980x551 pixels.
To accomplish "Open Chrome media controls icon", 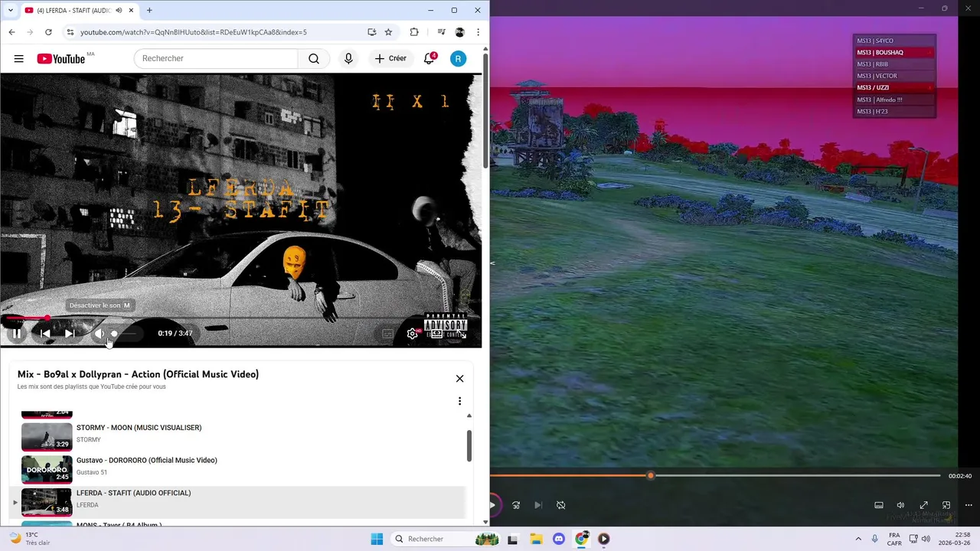I will click(x=441, y=32).
